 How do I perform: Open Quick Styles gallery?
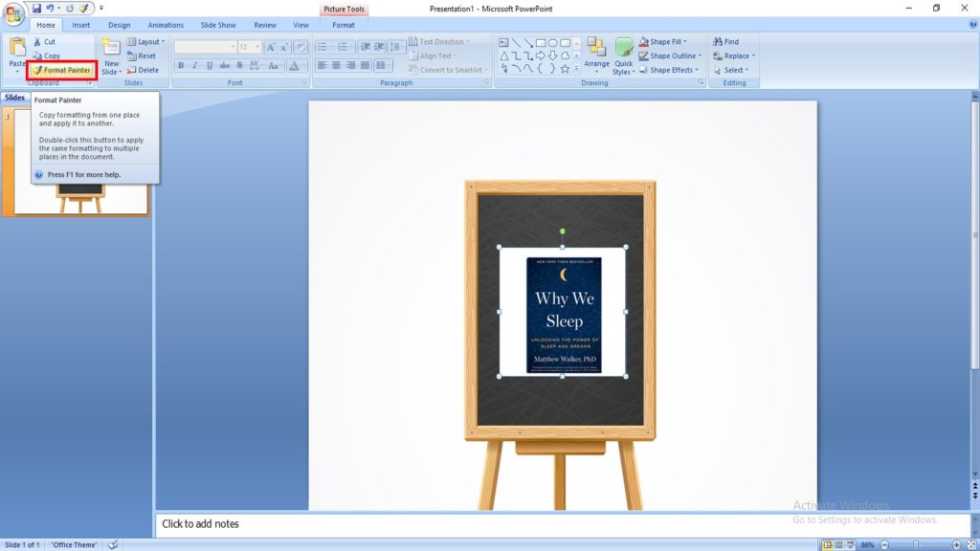click(623, 56)
